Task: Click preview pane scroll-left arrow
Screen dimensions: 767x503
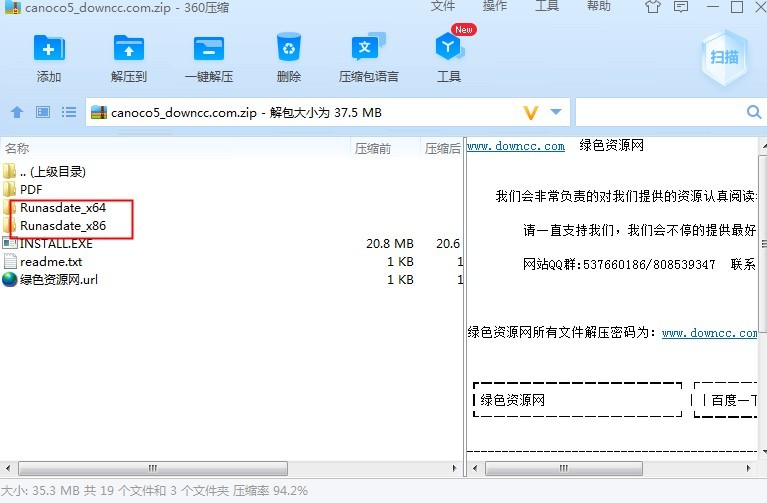Action: tap(474, 468)
